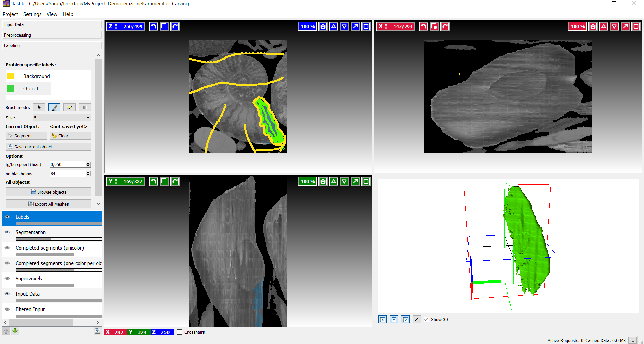Click Export All Meshes
The height and width of the screenshot is (344, 644).
[48, 204]
